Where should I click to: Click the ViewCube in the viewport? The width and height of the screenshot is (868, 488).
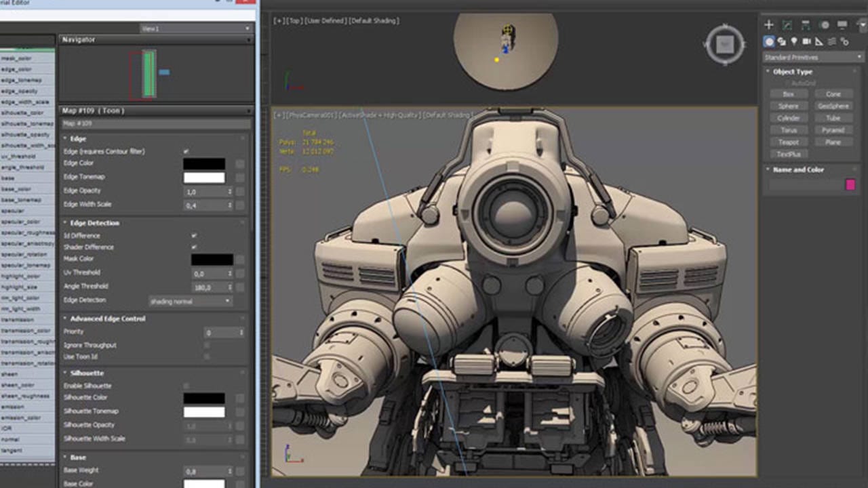coord(725,45)
